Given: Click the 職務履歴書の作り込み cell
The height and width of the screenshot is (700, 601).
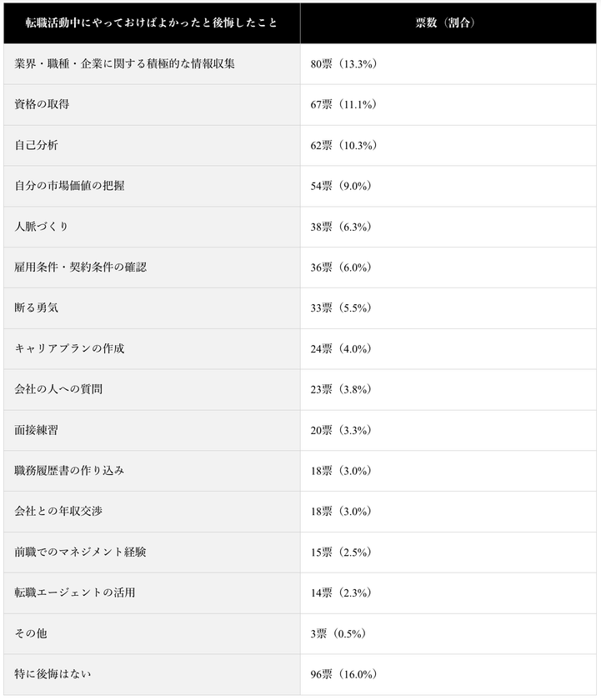Looking at the screenshot, I should click(x=152, y=471).
